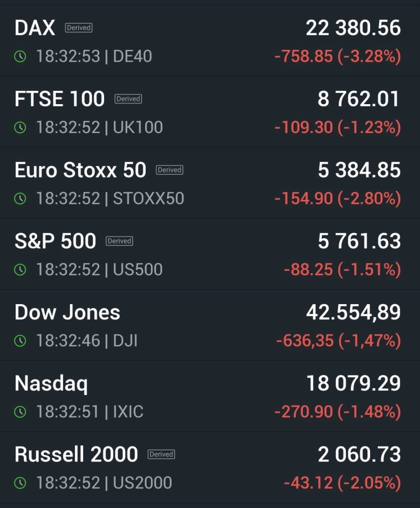The height and width of the screenshot is (508, 420).
Task: Click the clock icon under Euro Stoxx 50
Action: [x=21, y=198]
